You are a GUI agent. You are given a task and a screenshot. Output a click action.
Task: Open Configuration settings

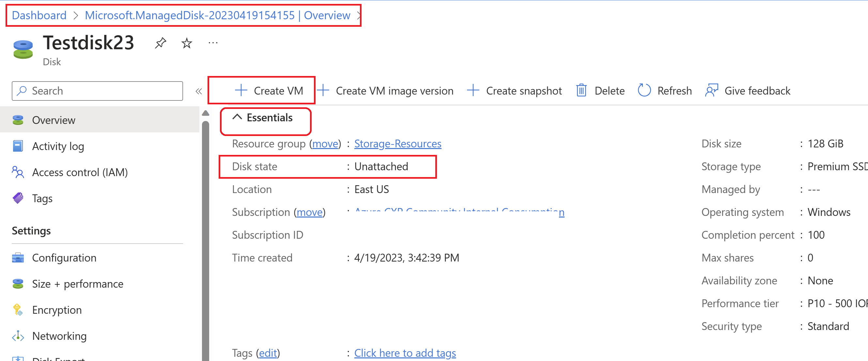100,258
